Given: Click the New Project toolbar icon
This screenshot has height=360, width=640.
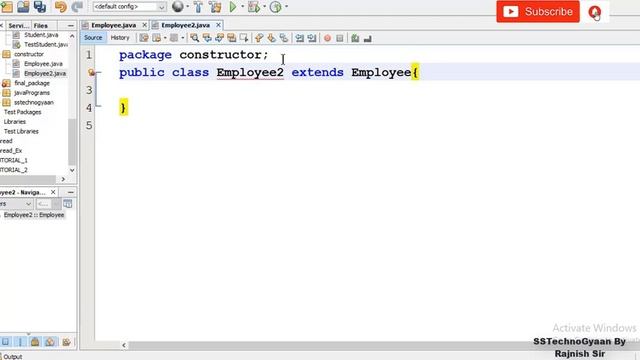Looking at the screenshot, I should 7,7.
